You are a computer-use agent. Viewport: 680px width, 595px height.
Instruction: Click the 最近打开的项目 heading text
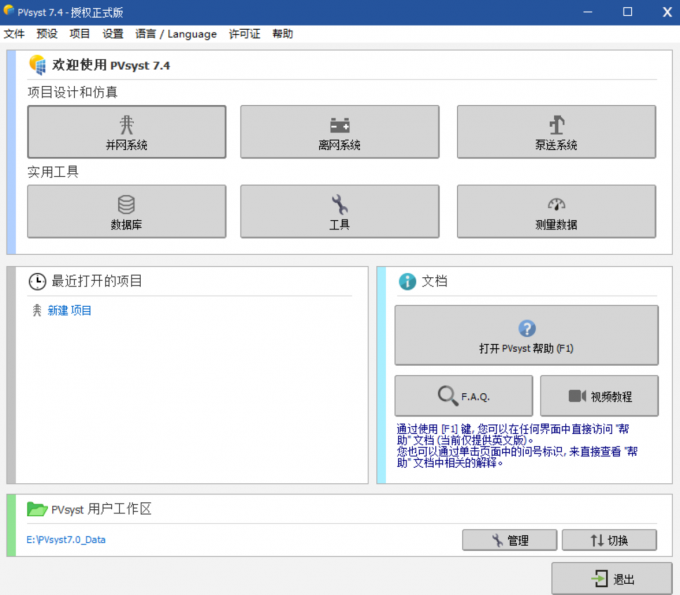click(x=97, y=281)
